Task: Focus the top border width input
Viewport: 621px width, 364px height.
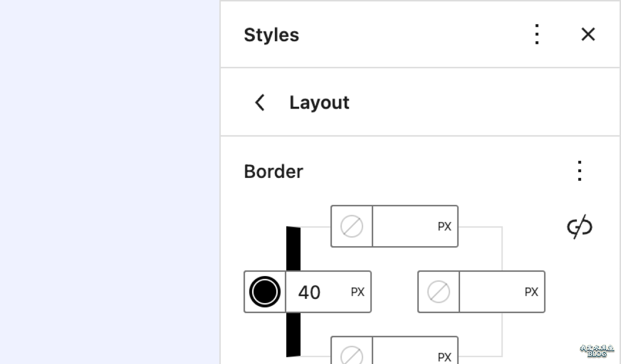Action: [x=404, y=226]
